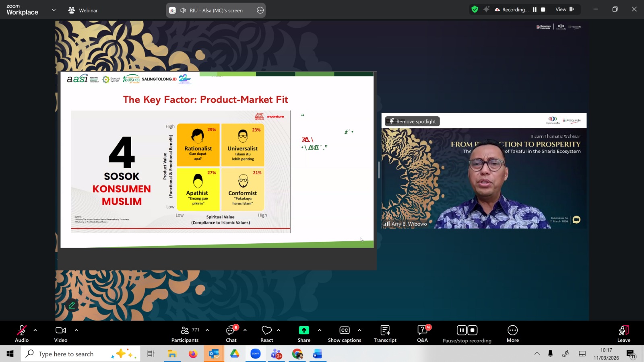Expand the Video options arrow
Screen dimensions: 644x362
tap(76, 330)
